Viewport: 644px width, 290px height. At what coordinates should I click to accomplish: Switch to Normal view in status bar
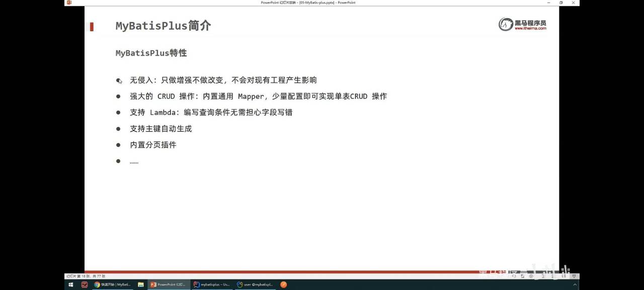point(543,276)
